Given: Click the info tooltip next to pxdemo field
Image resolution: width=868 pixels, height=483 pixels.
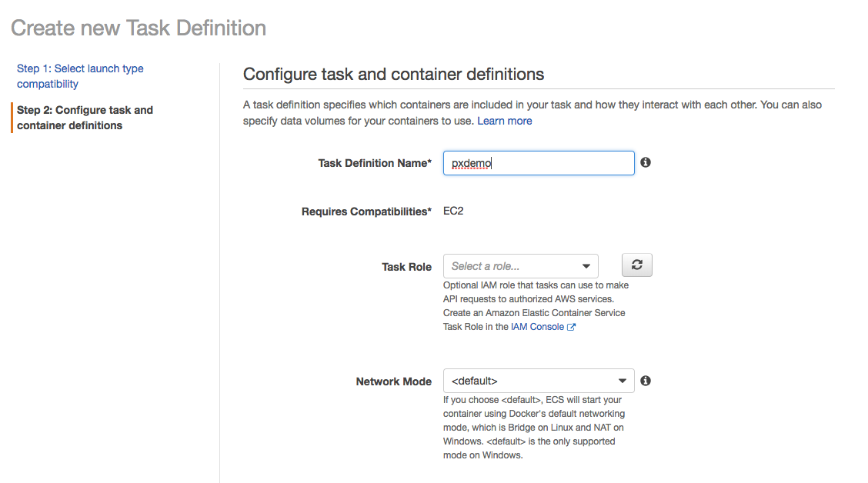Looking at the screenshot, I should [646, 162].
